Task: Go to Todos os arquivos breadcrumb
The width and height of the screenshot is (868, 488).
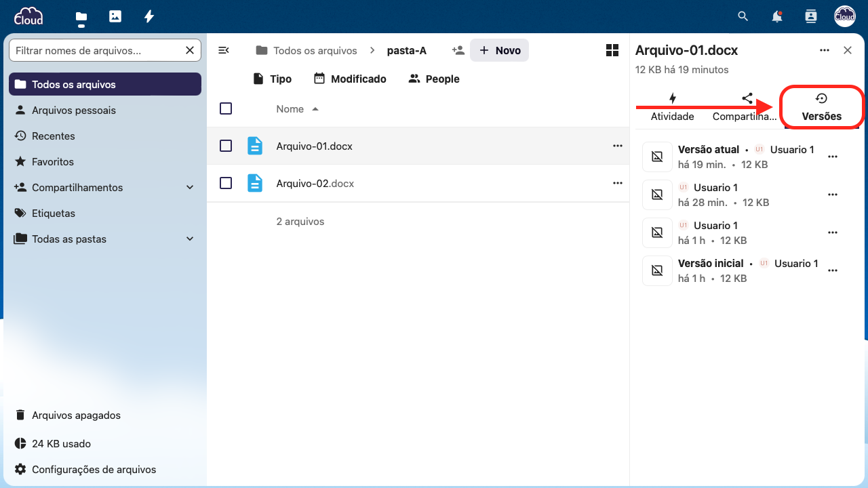Action: click(x=307, y=50)
